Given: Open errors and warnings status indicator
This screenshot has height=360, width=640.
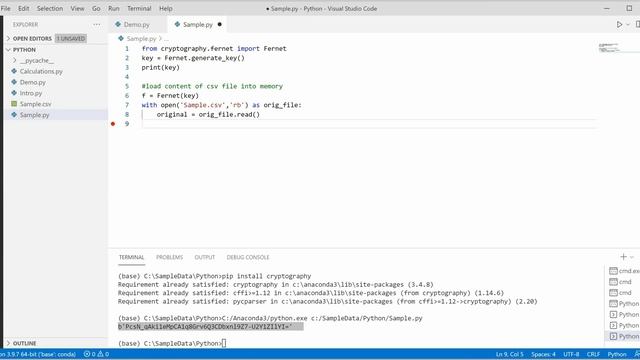Looking at the screenshot, I should [x=96, y=354].
